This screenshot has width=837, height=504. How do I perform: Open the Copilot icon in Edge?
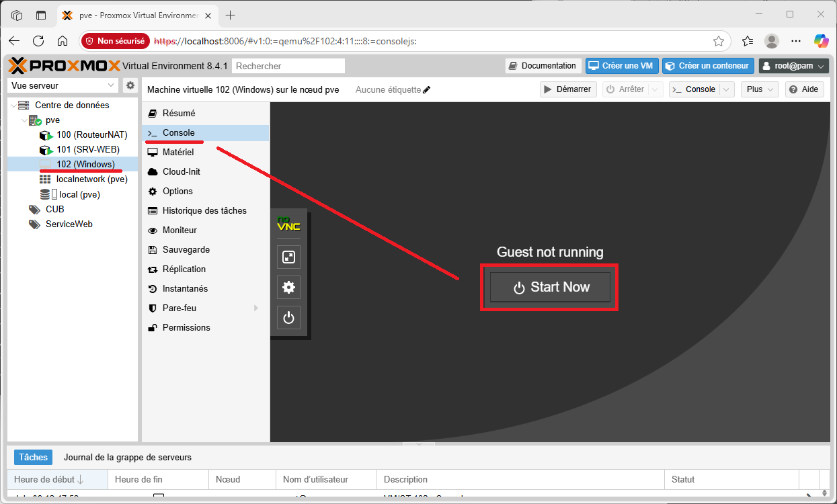click(821, 41)
